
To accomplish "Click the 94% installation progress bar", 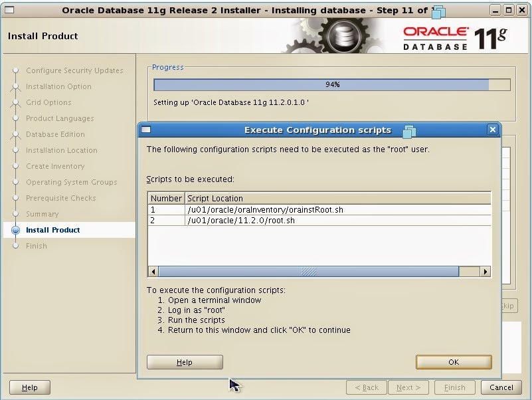I will [x=332, y=84].
